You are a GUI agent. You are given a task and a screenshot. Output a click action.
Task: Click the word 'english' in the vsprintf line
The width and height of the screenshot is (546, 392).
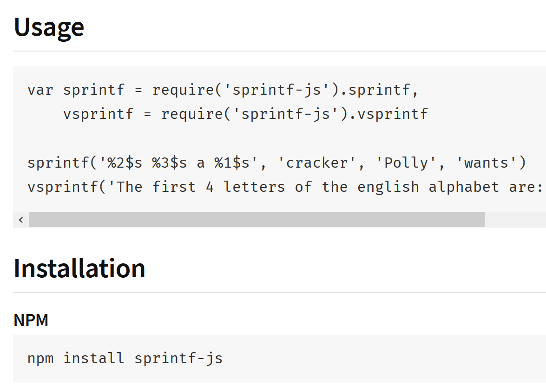point(388,187)
